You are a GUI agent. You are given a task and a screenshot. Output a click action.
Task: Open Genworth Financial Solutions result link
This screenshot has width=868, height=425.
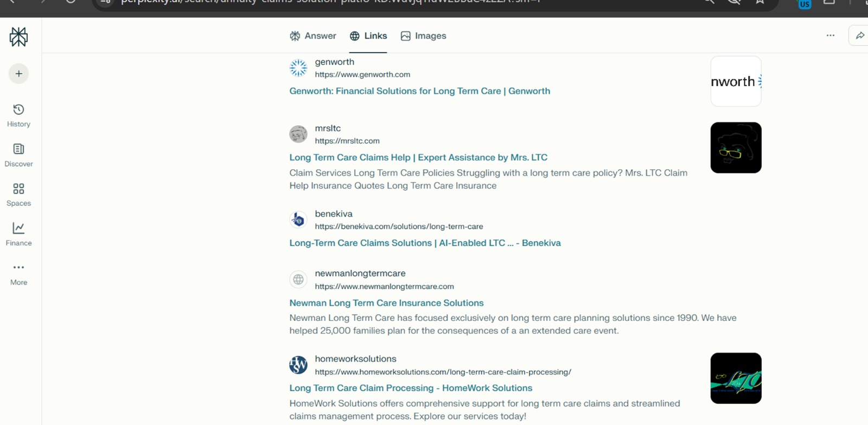point(419,91)
